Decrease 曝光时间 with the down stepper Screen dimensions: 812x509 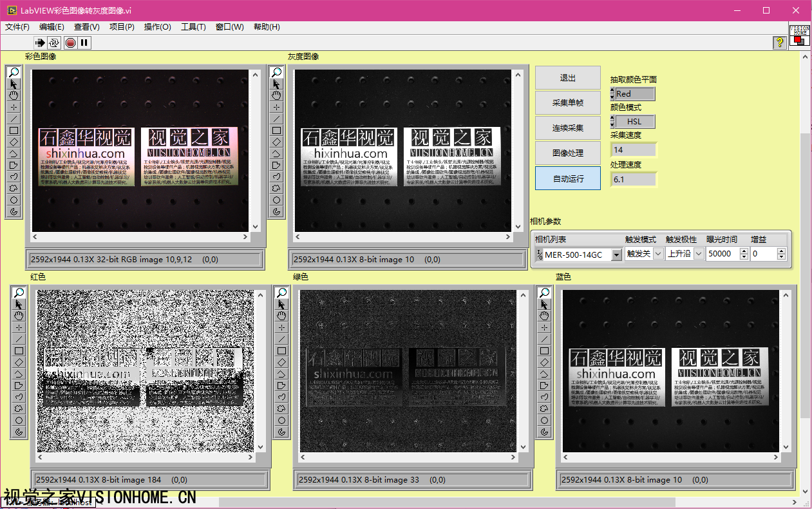[x=744, y=257]
